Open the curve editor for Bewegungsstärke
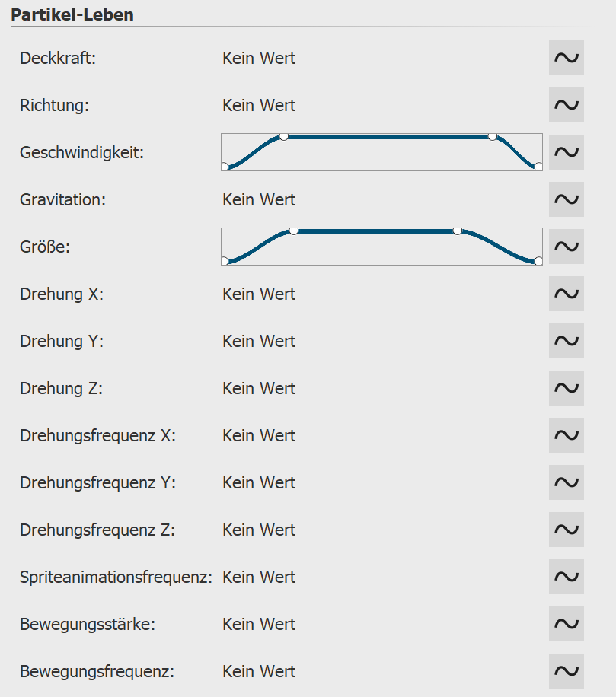 567,624
